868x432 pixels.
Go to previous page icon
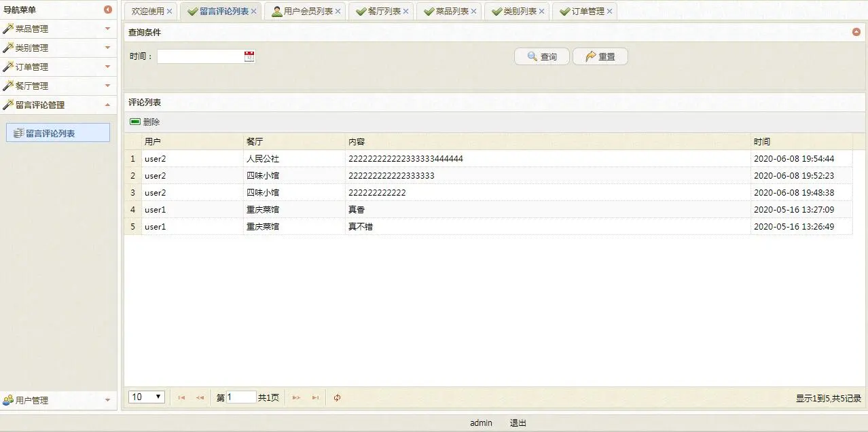click(200, 397)
